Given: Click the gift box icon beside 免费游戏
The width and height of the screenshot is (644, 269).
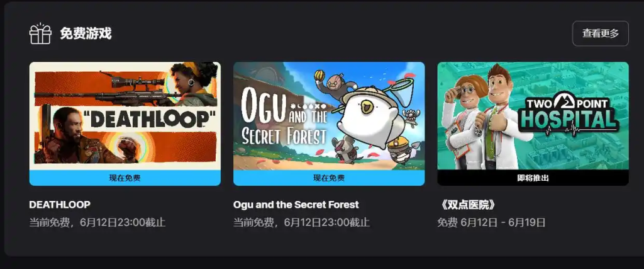Looking at the screenshot, I should [x=40, y=33].
